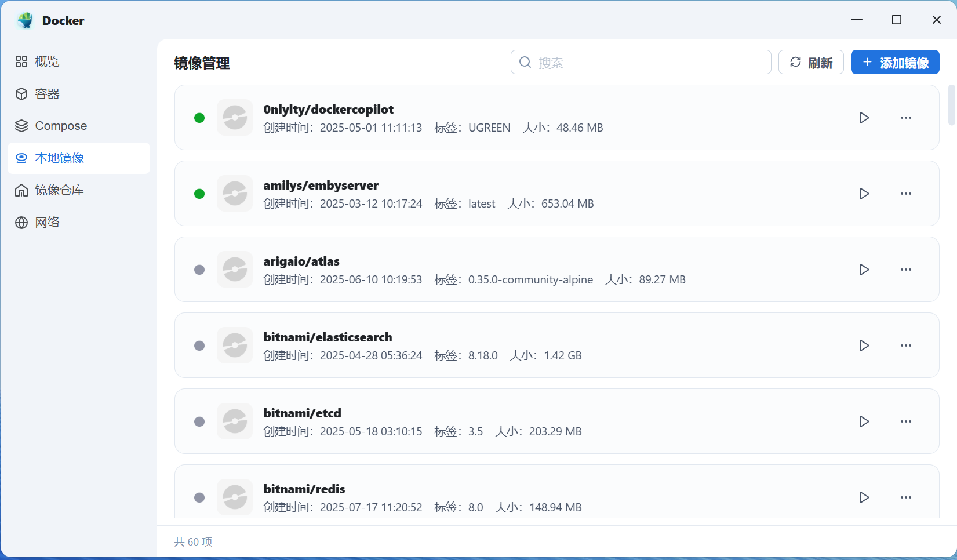Screen dimensions: 957x560
Task: Open three-dot menu for bitnami/elasticsearch
Action: pos(905,346)
